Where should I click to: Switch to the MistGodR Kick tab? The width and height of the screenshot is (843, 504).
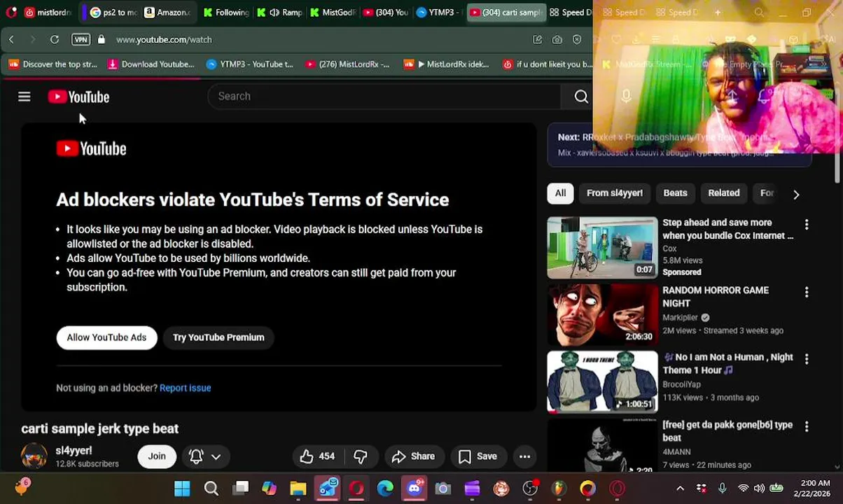click(333, 13)
